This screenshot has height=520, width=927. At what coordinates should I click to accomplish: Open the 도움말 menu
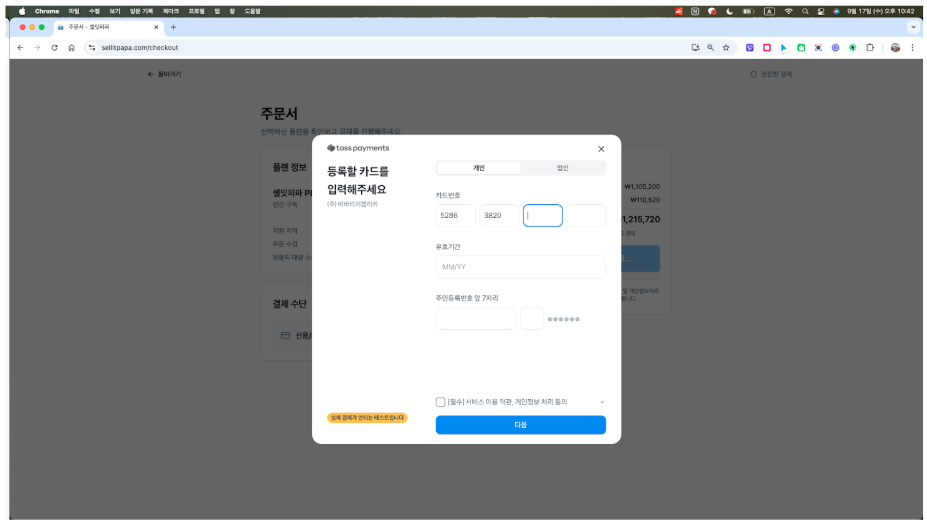(252, 11)
